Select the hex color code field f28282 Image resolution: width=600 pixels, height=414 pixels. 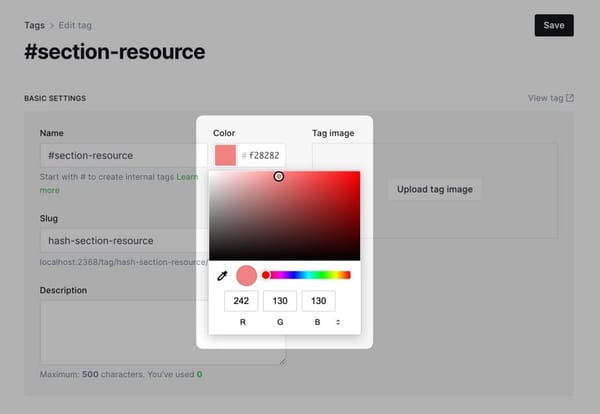[x=265, y=155]
